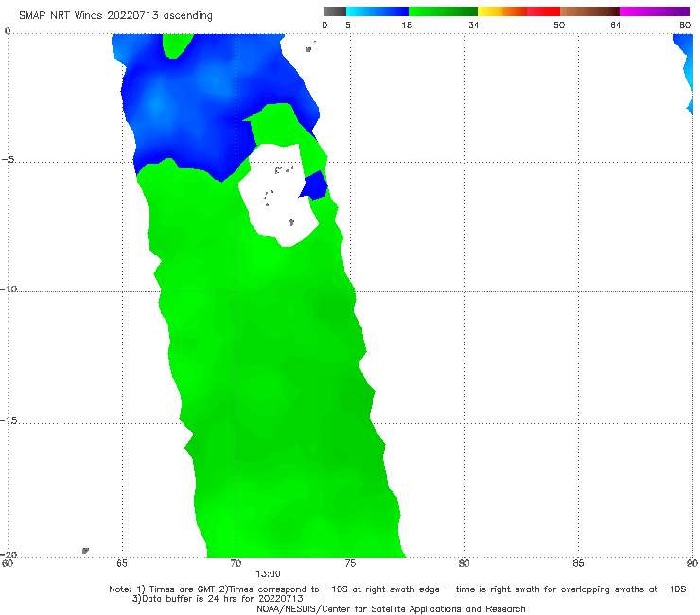Image resolution: width=700 pixels, height=615 pixels.
Task: Click the red segment of the colorbar
Action: tap(543, 11)
